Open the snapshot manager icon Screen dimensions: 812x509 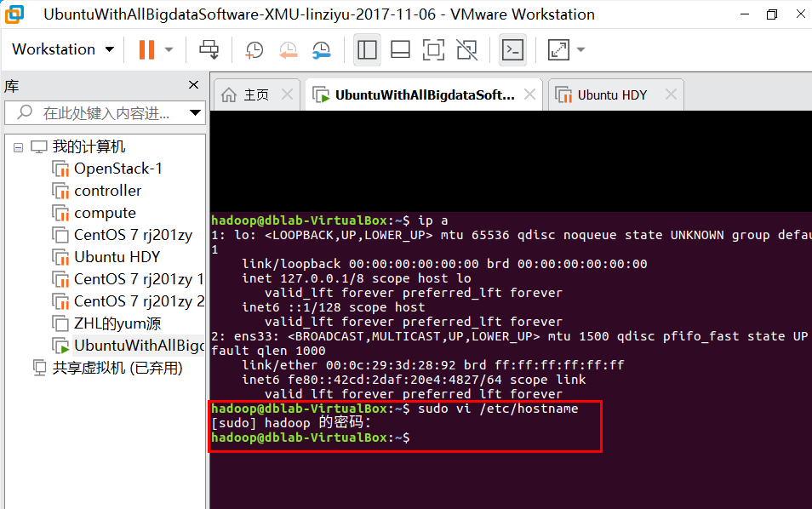pyautogui.click(x=322, y=49)
